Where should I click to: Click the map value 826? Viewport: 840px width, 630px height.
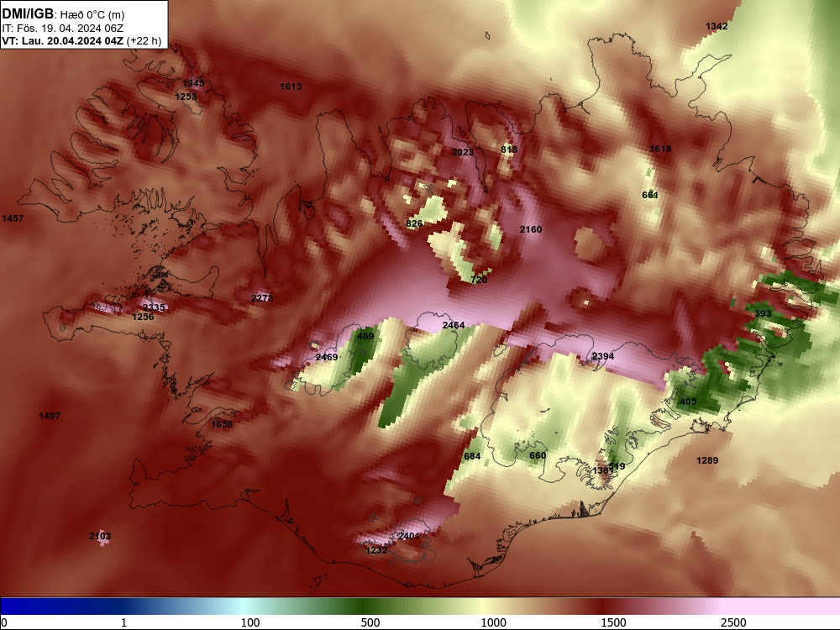(414, 224)
